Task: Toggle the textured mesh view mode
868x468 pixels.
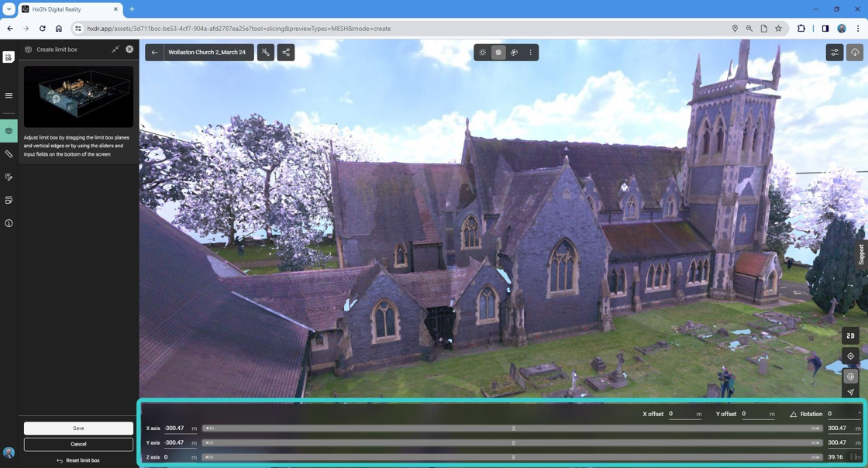Action: 498,53
